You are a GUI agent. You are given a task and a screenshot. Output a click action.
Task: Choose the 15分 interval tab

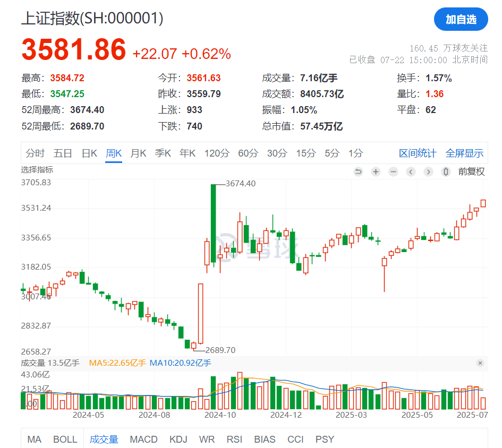coord(306,153)
